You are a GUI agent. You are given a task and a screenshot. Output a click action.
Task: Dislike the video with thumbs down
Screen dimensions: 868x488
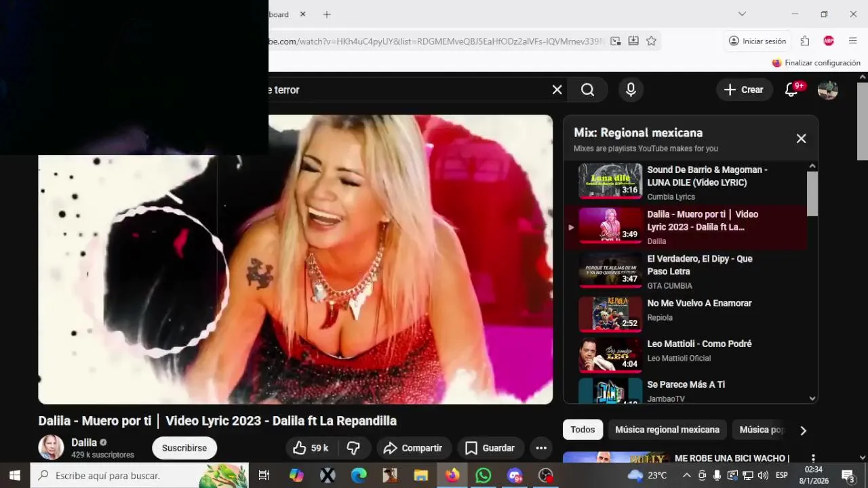(x=353, y=448)
